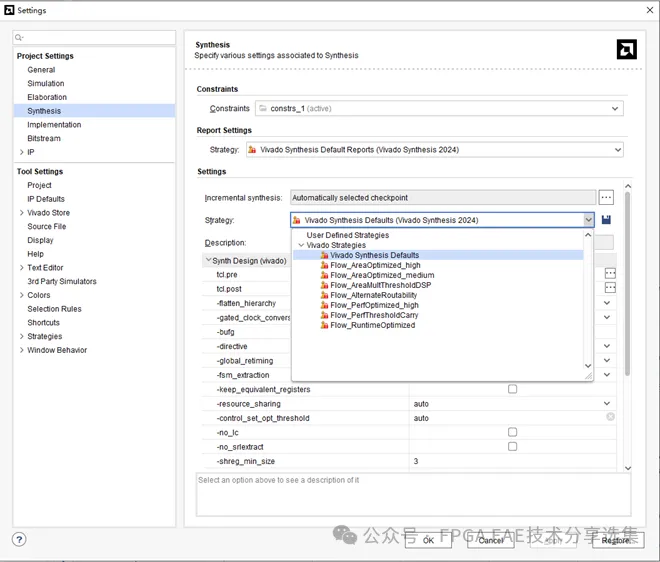Select Flow_PerfOptimized_high strategy

click(374, 305)
